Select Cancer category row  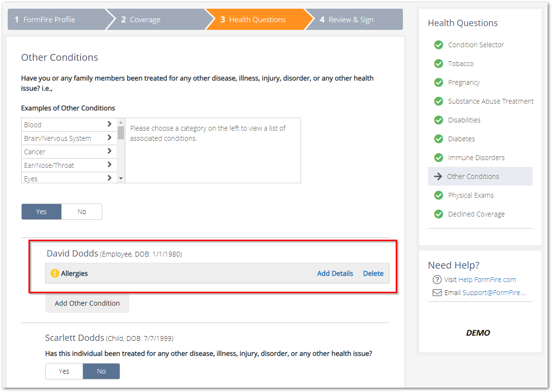pyautogui.click(x=69, y=152)
